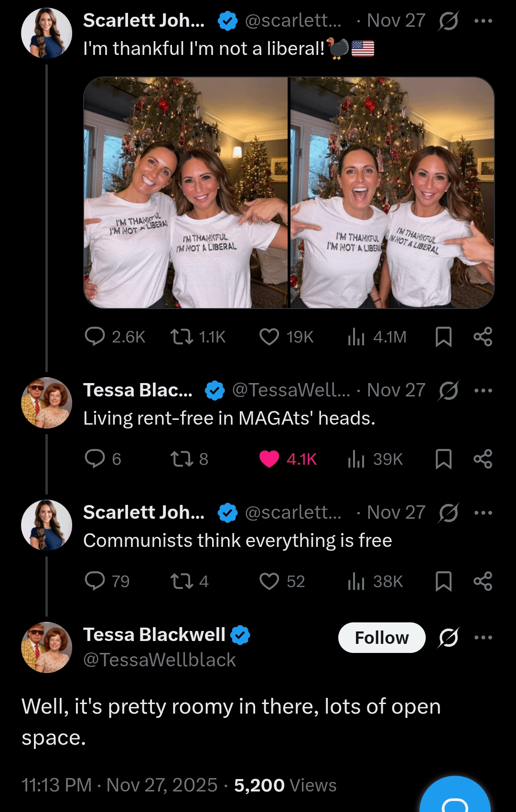
Task: Open more options on 'Communists think' reply
Action: [483, 513]
